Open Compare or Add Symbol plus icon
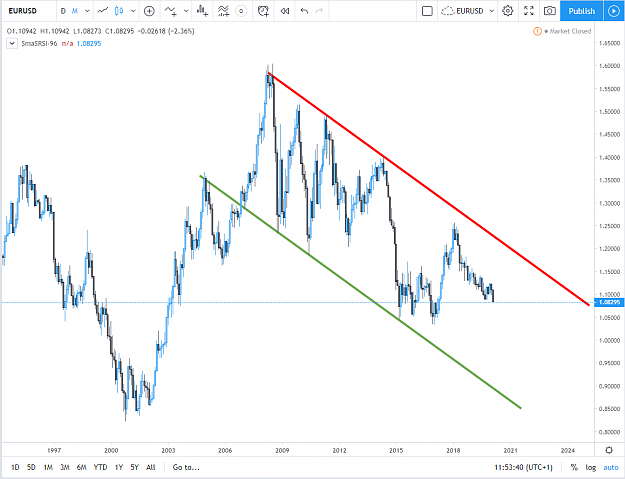This screenshot has height=479, width=625. click(149, 11)
